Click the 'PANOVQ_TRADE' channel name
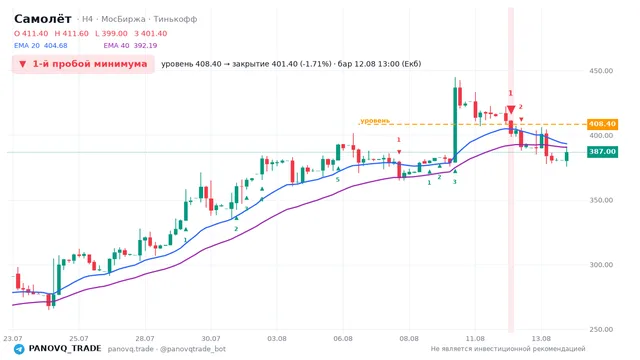This screenshot has width=640, height=360. tap(65, 349)
